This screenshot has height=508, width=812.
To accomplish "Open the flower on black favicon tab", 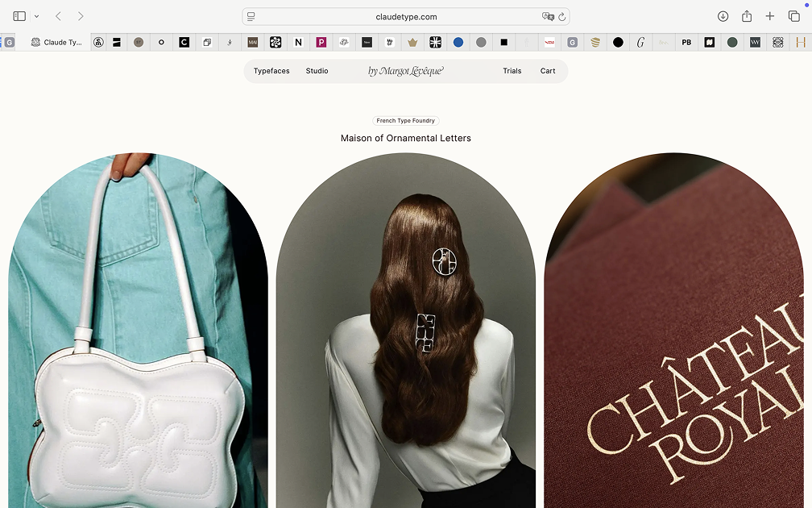I will coord(275,43).
